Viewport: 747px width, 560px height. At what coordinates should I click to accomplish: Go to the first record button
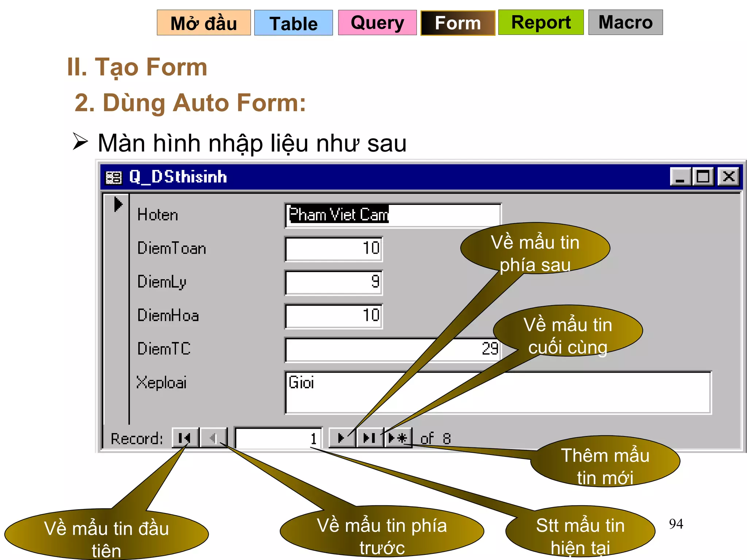(x=185, y=437)
